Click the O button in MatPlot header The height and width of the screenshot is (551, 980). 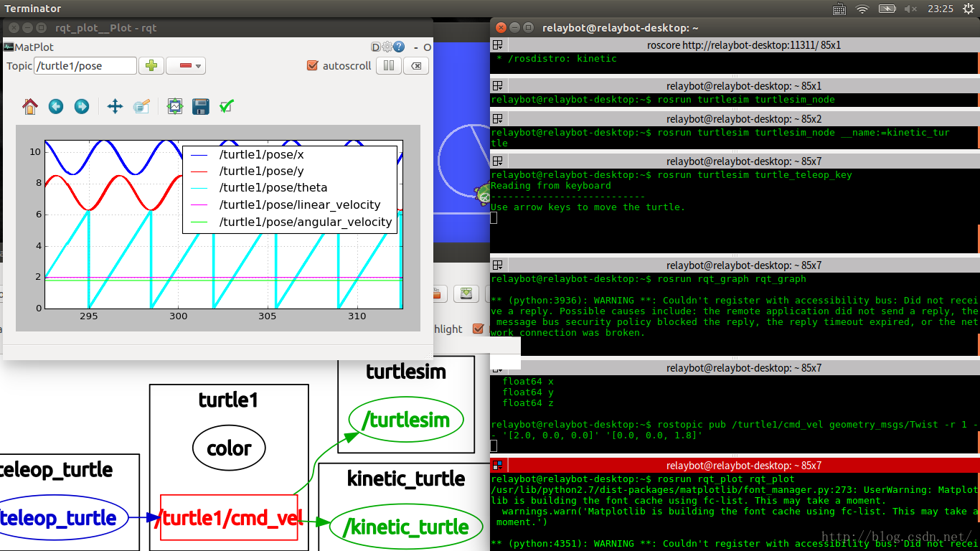pos(427,47)
